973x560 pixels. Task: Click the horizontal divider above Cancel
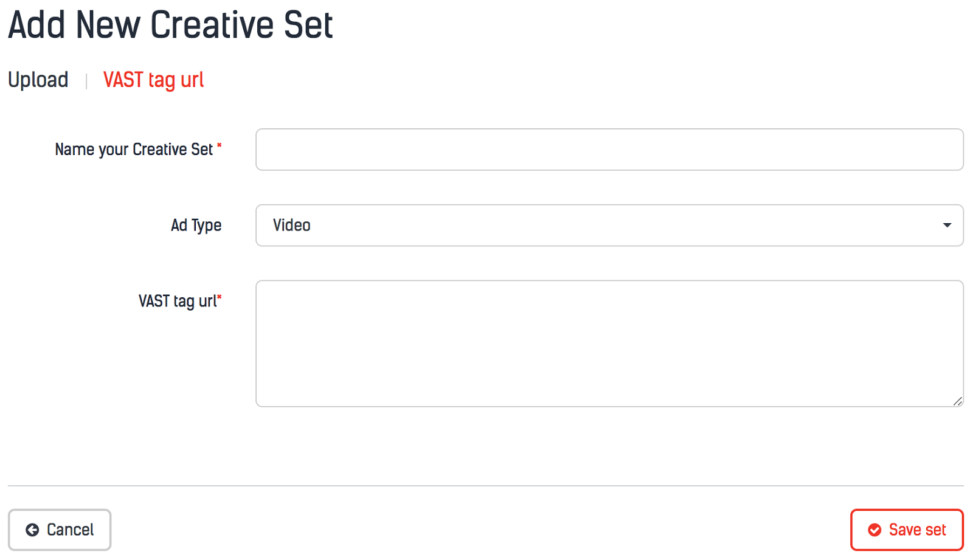tap(485, 486)
